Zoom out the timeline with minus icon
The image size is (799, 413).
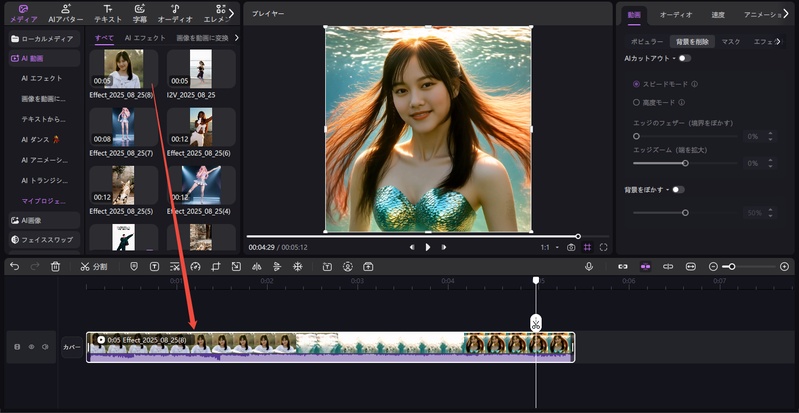(x=713, y=266)
